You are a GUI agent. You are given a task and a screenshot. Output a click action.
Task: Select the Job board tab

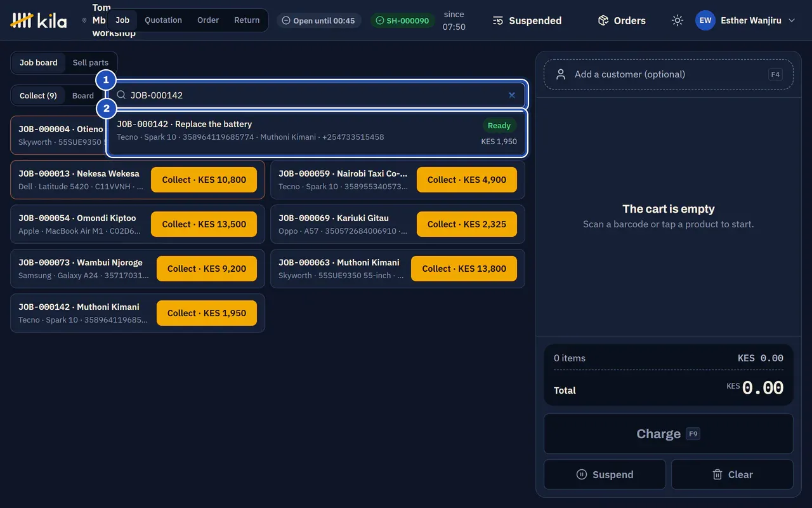39,62
